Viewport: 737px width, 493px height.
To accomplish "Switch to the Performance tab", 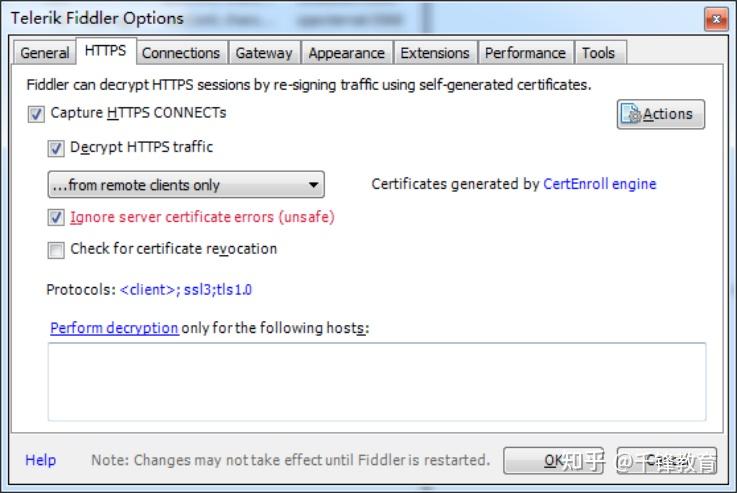I will click(x=525, y=53).
